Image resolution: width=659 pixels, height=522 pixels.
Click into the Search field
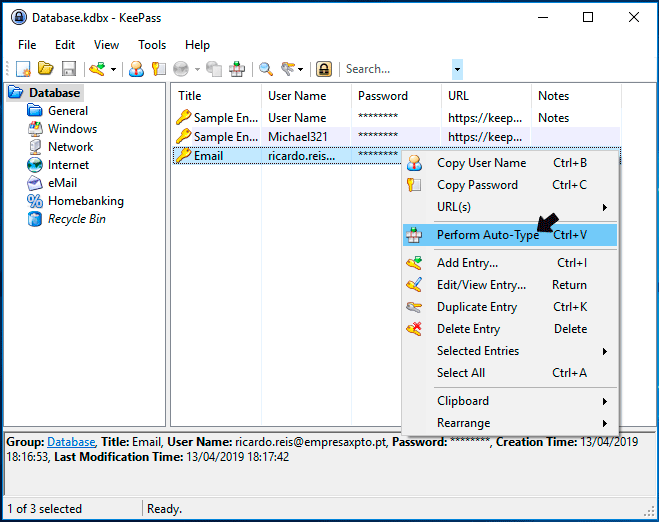click(397, 69)
